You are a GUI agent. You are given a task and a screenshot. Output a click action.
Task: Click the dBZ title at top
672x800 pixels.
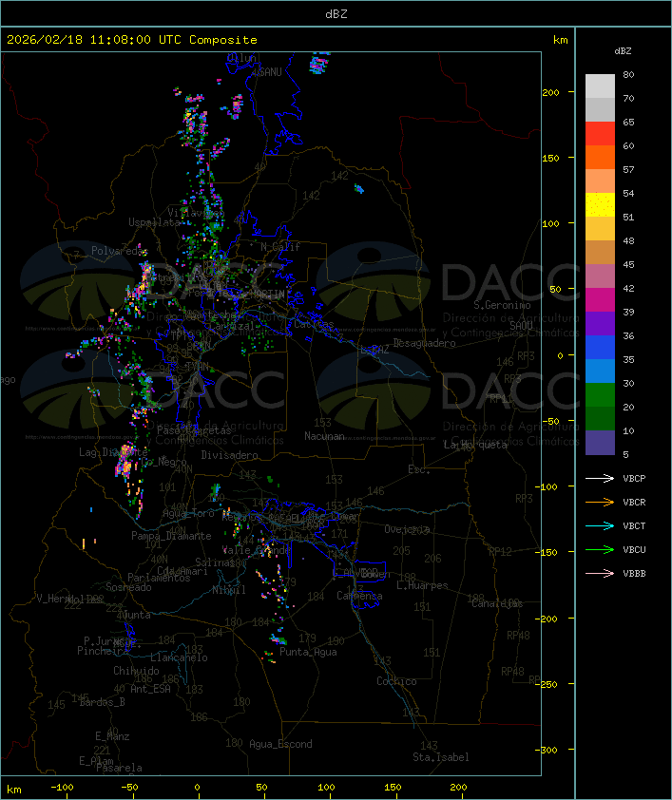[336, 14]
